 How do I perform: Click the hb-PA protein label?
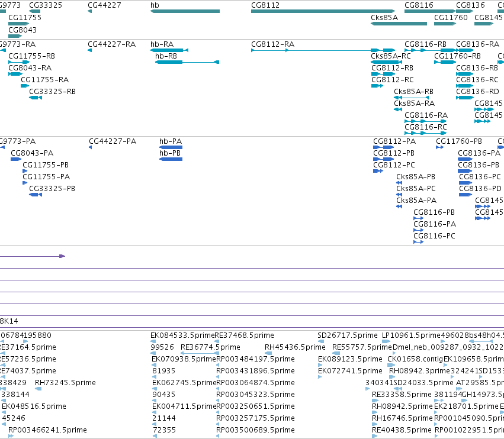click(171, 141)
